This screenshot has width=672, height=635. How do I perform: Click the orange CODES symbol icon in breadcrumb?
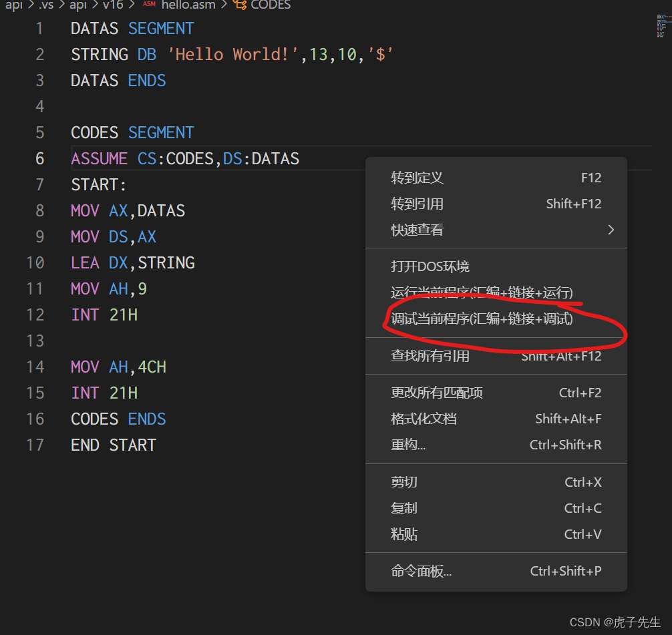(239, 5)
